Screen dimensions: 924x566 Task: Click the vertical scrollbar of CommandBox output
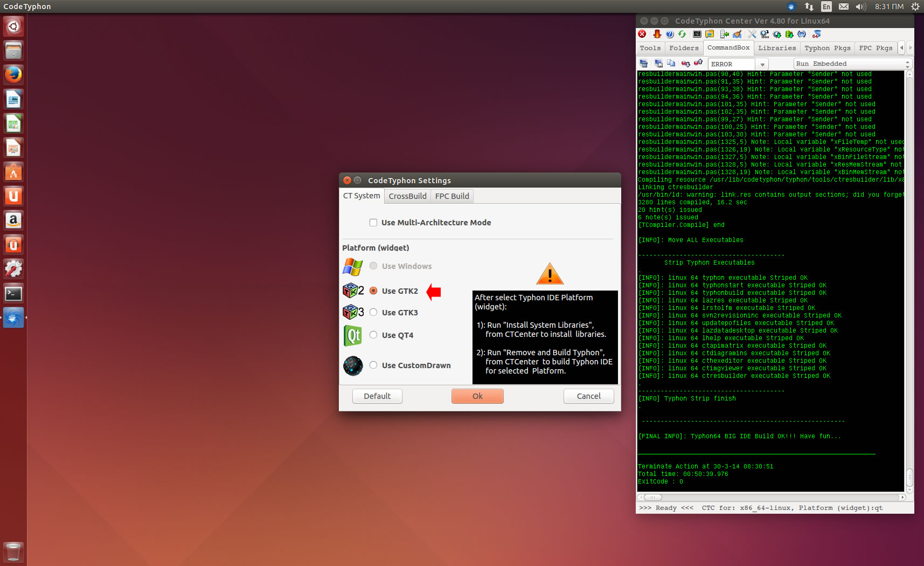909,281
